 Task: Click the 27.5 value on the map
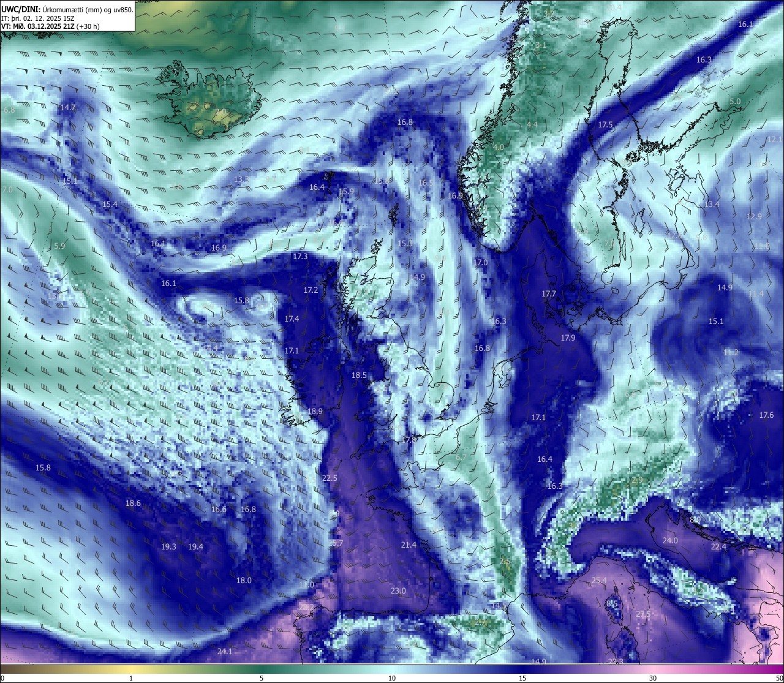tap(643, 614)
